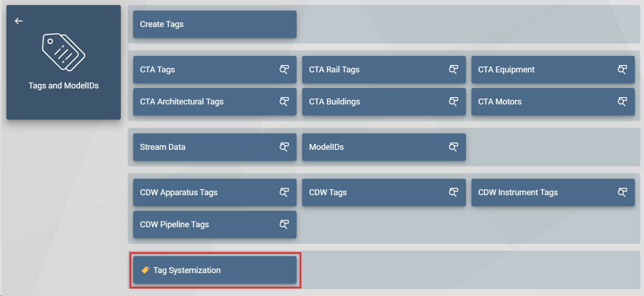
Task: Click search icon on CTA Architectural Tags
Action: [x=284, y=102]
